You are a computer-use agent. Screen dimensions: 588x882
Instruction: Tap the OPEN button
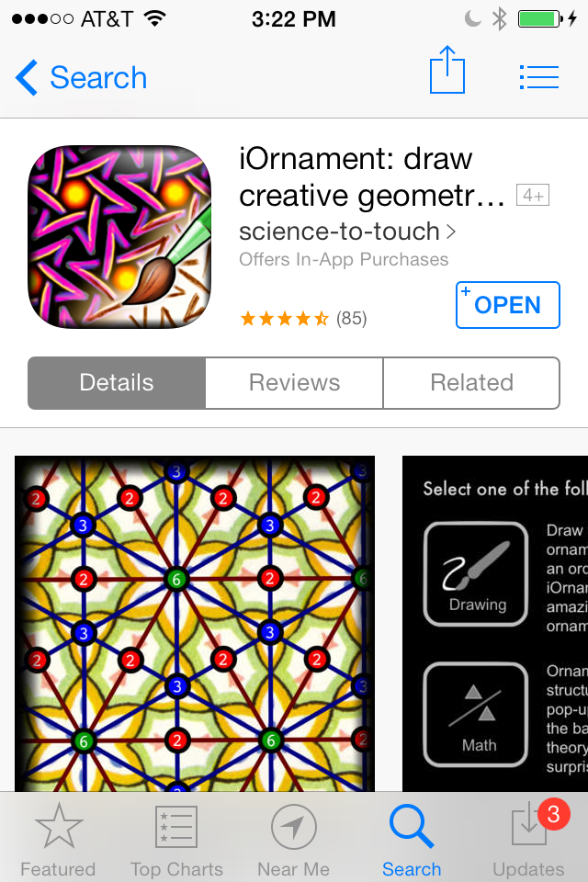click(x=507, y=305)
